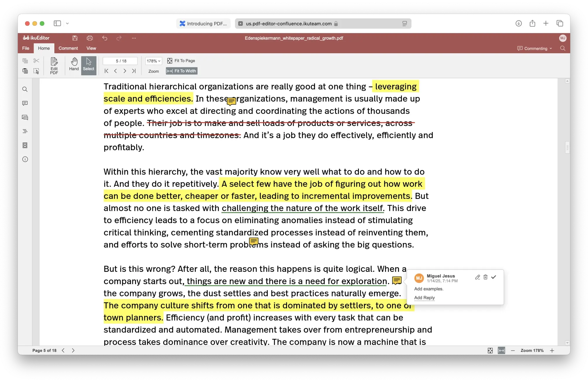Open the Safari downloads button
Image resolution: width=588 pixels, height=382 pixels.
518,23
